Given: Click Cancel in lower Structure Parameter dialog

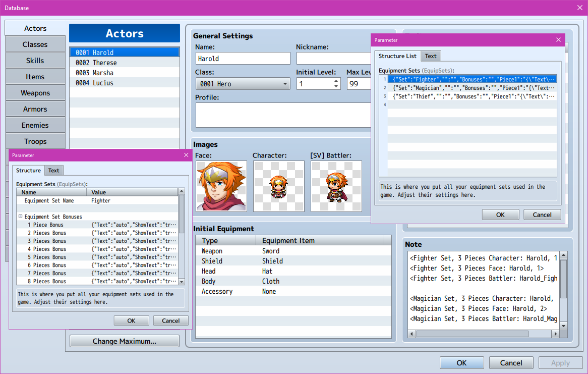Looking at the screenshot, I should coord(170,320).
